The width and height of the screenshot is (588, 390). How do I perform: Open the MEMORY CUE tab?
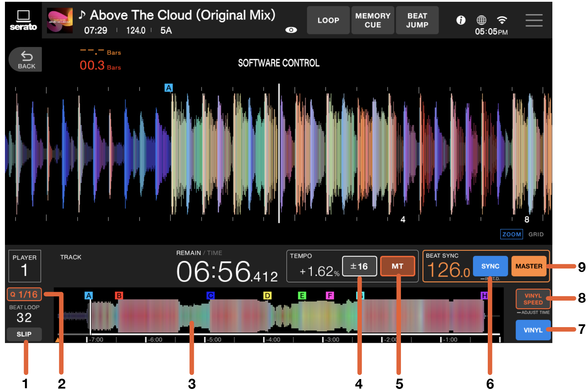point(373,20)
